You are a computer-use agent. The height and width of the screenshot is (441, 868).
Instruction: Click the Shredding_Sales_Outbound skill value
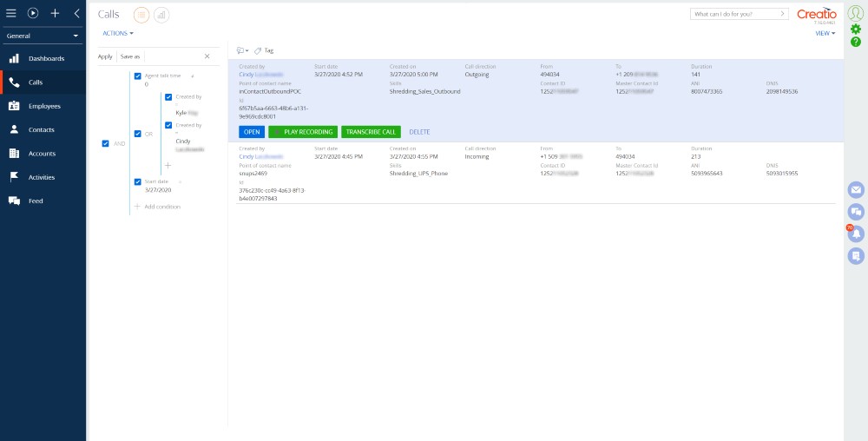(x=425, y=91)
